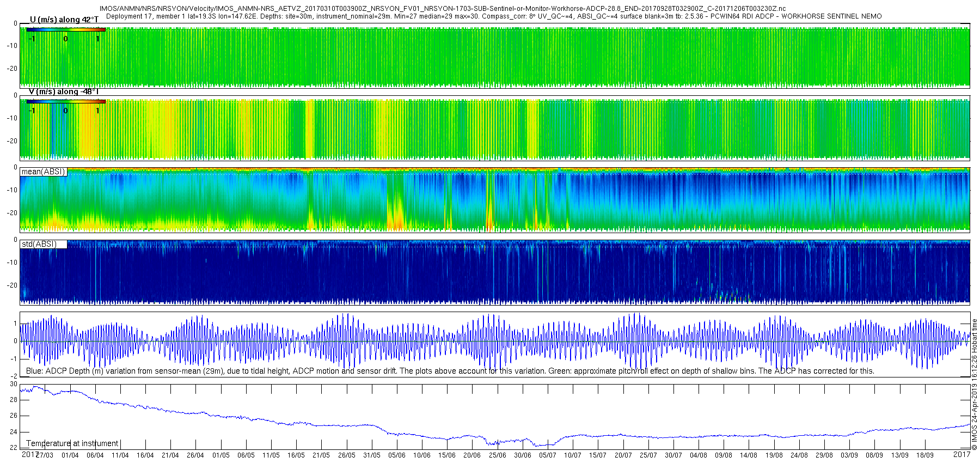Click the 10/07 date tick label

(573, 455)
